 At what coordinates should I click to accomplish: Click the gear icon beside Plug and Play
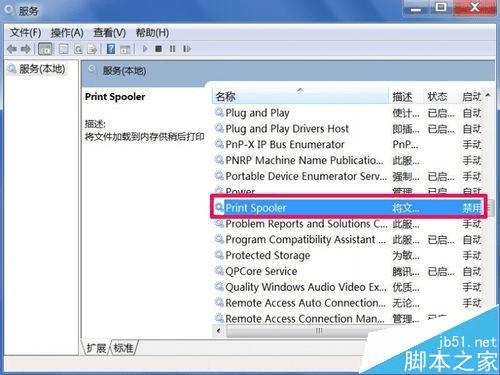click(x=219, y=112)
